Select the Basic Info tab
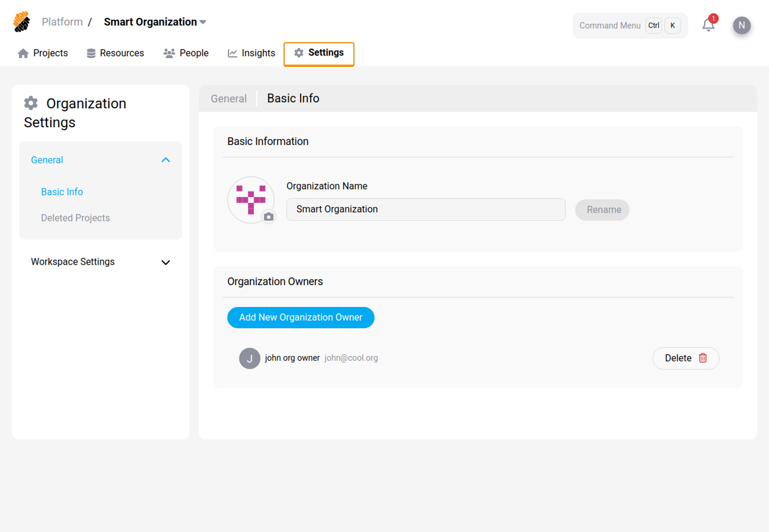The height and width of the screenshot is (532, 769). coord(292,98)
